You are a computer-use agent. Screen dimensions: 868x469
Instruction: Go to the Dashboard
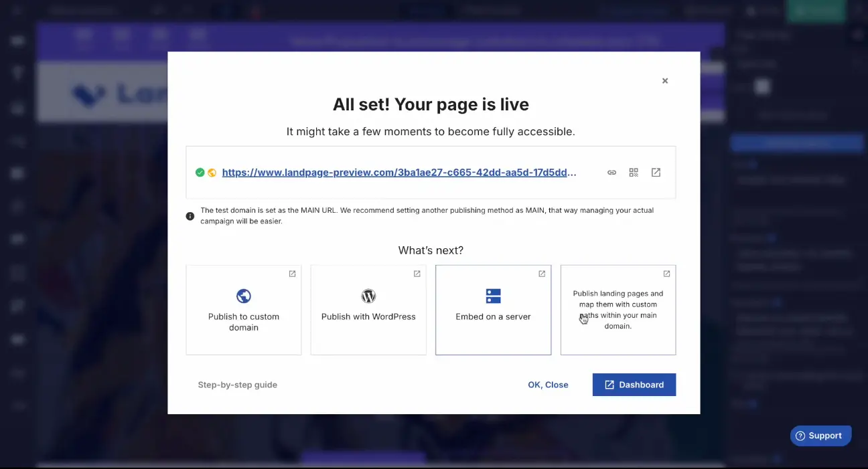point(634,385)
